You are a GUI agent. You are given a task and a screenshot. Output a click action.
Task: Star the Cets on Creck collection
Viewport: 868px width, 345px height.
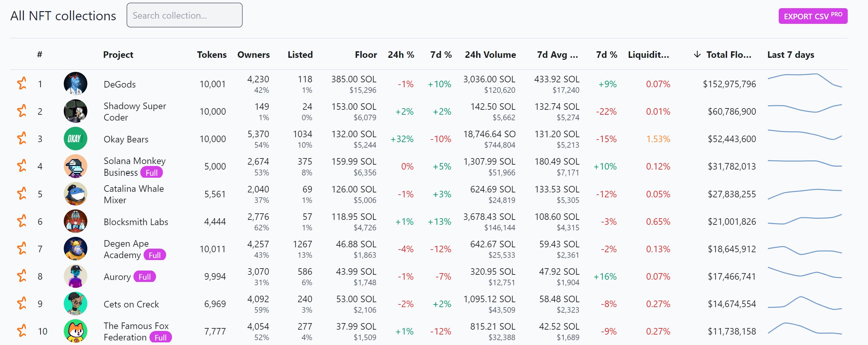[22, 304]
